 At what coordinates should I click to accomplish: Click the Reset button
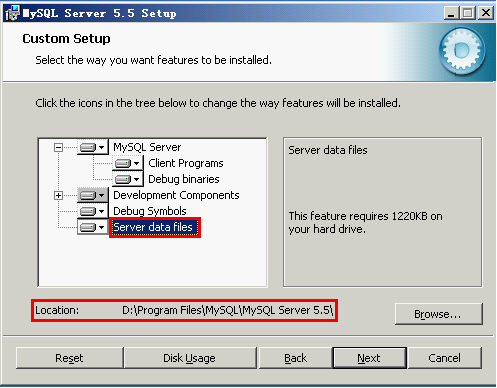(x=69, y=358)
